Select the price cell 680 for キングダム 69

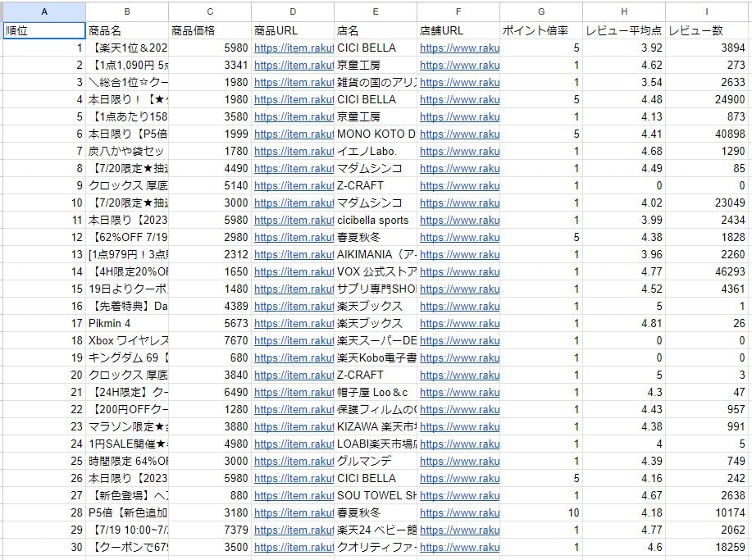tap(210, 358)
